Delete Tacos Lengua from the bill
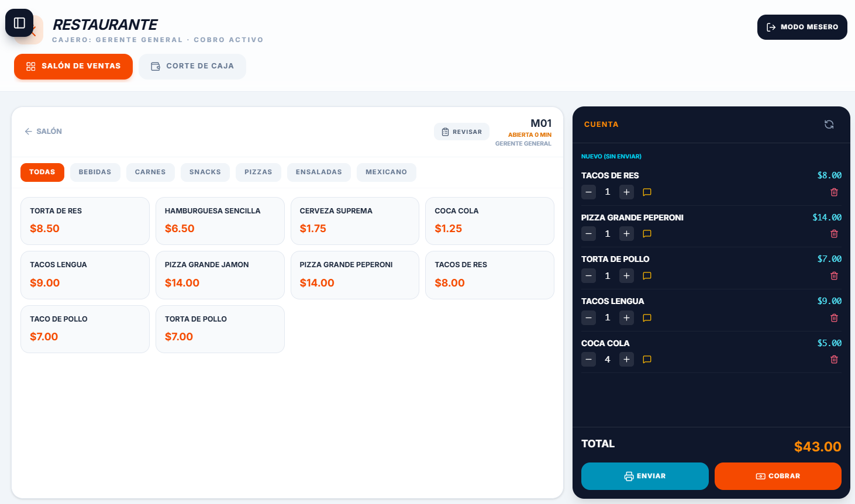The image size is (855, 504). [x=834, y=318]
